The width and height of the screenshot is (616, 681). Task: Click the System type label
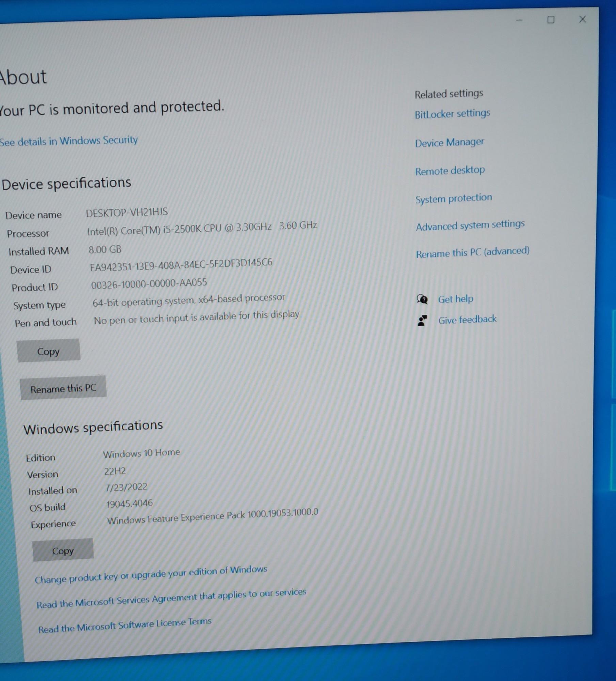[x=40, y=305]
